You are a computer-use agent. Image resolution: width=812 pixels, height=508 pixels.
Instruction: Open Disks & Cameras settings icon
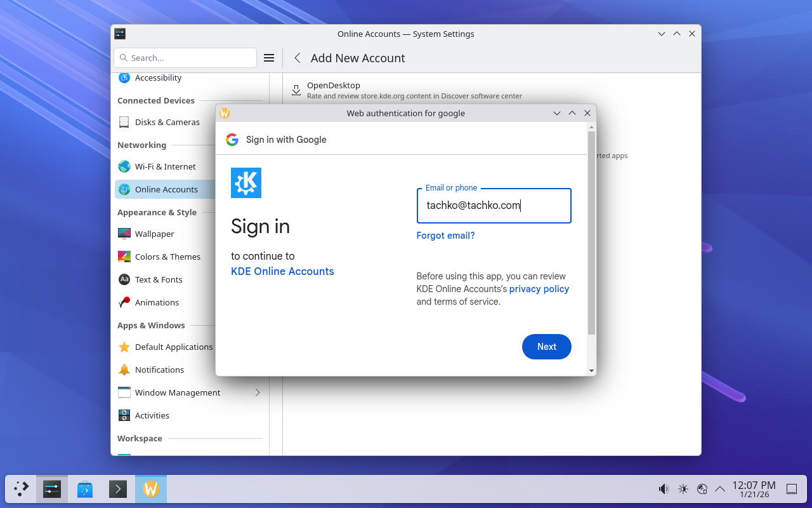point(124,122)
